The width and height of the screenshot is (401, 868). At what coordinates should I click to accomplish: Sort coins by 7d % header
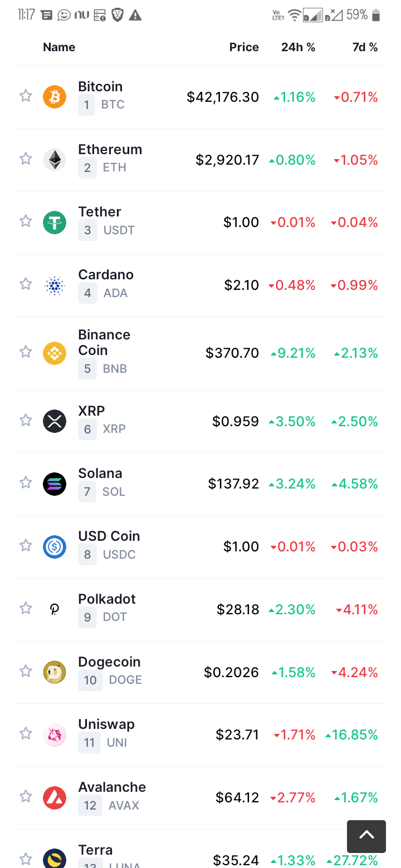(x=365, y=47)
